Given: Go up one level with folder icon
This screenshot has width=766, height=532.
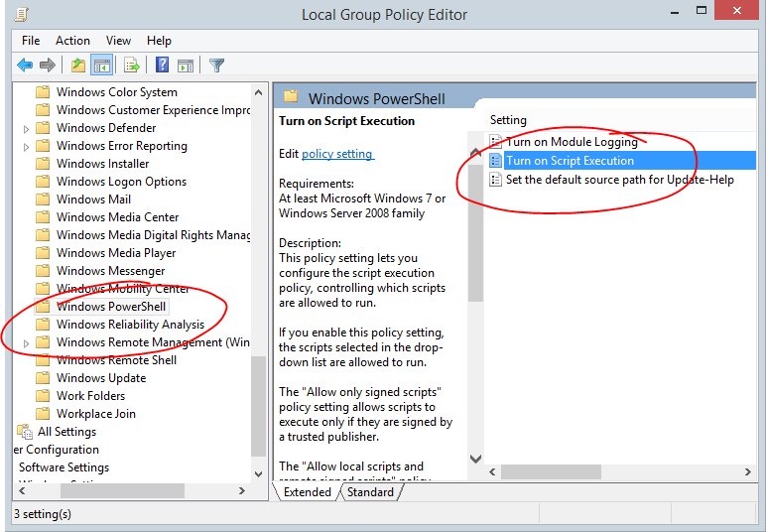Looking at the screenshot, I should click(78, 65).
